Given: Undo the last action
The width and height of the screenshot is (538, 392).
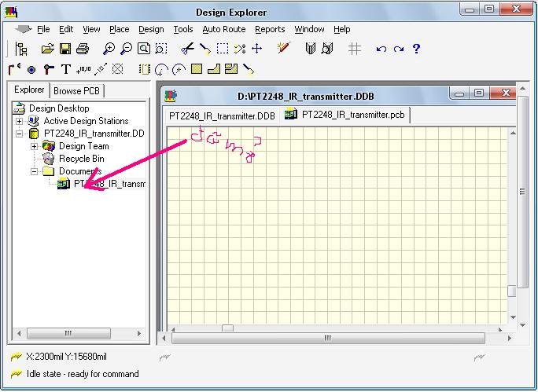Looking at the screenshot, I should pos(381,49).
